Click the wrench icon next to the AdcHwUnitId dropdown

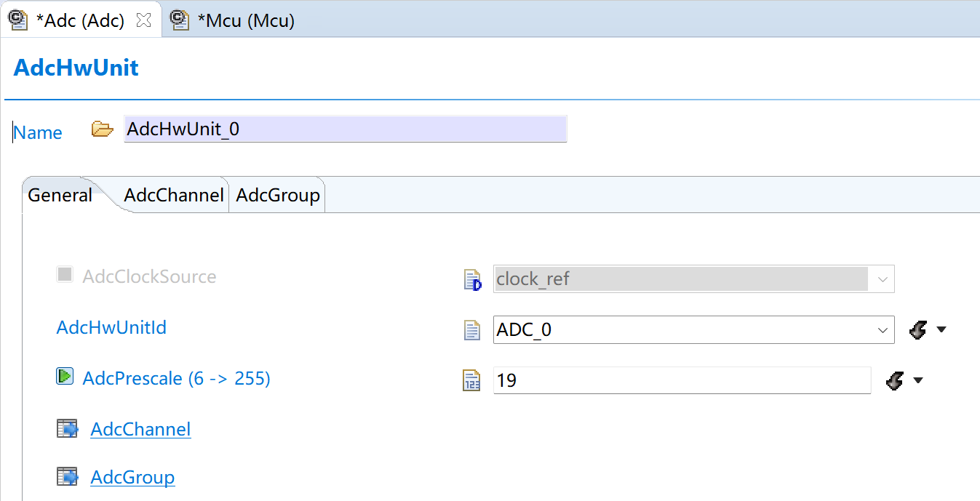pos(918,329)
